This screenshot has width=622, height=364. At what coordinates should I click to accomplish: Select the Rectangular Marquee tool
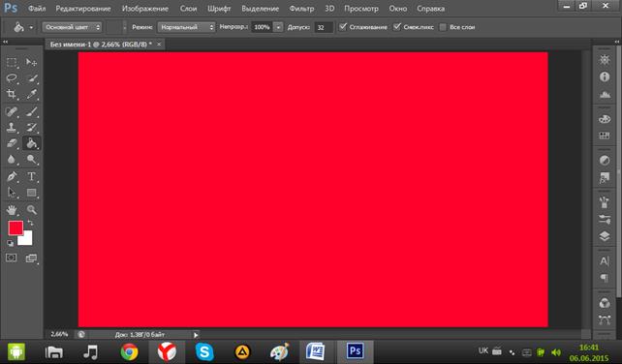[12, 62]
